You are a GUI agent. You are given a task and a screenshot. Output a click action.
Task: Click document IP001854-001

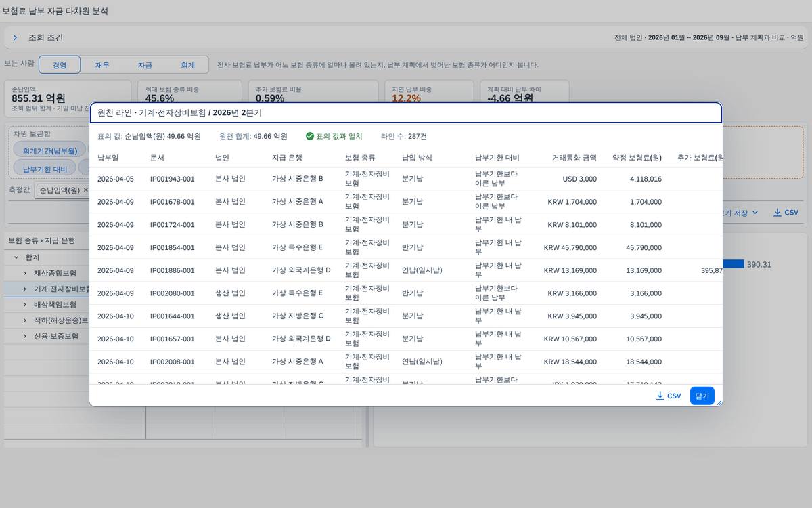pos(173,247)
